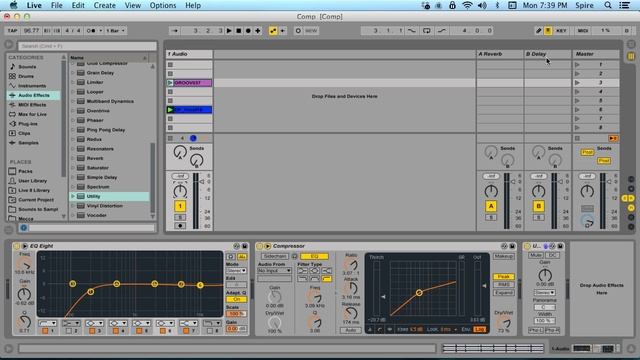Arm the 1 Audio track for recording
640x360 pixels.
coord(180,226)
